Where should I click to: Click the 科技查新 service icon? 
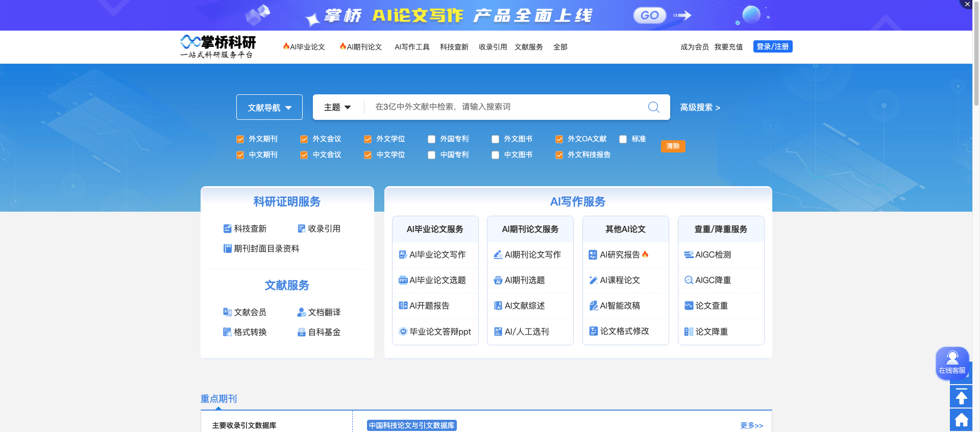(x=228, y=228)
